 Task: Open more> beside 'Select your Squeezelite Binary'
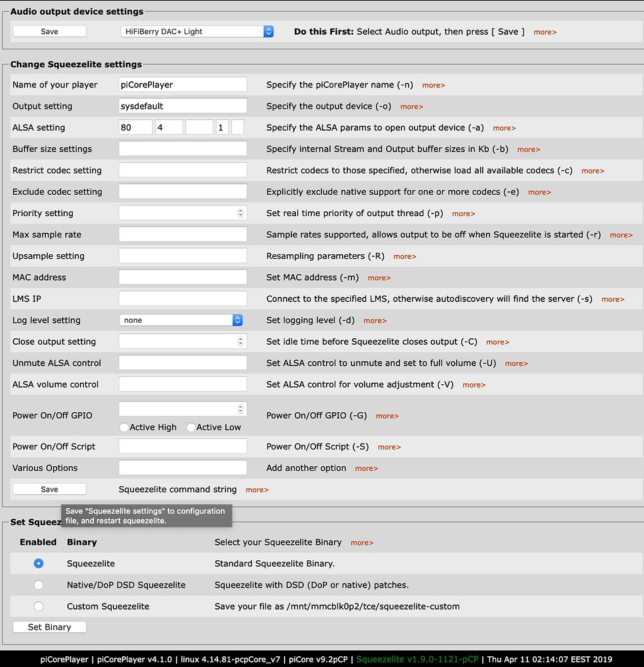(x=362, y=542)
